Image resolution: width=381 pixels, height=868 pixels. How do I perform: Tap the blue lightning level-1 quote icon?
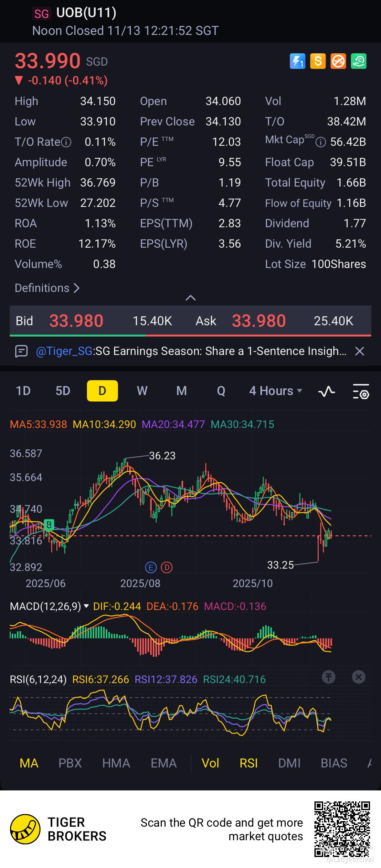tap(297, 61)
